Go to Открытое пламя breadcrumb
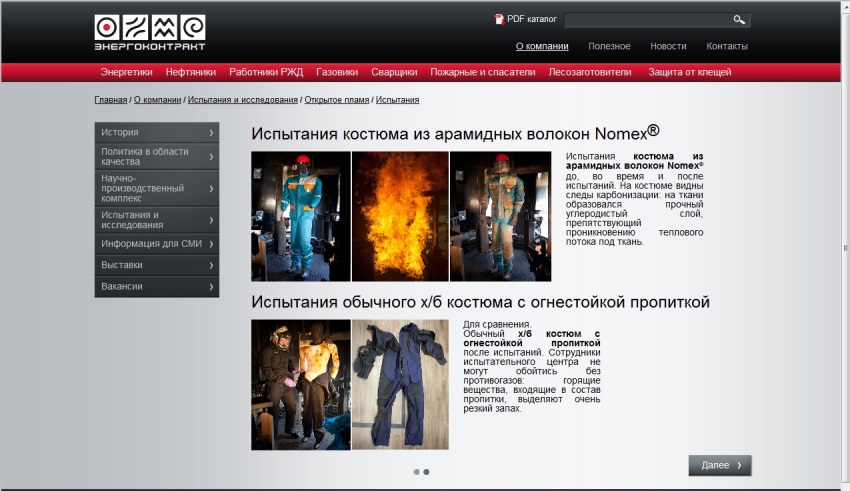Viewport: 850px width, 491px height. click(337, 100)
